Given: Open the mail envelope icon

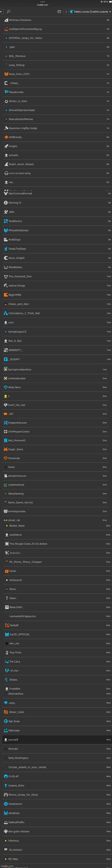Looking at the screenshot, I should pyautogui.click(x=59, y=12).
